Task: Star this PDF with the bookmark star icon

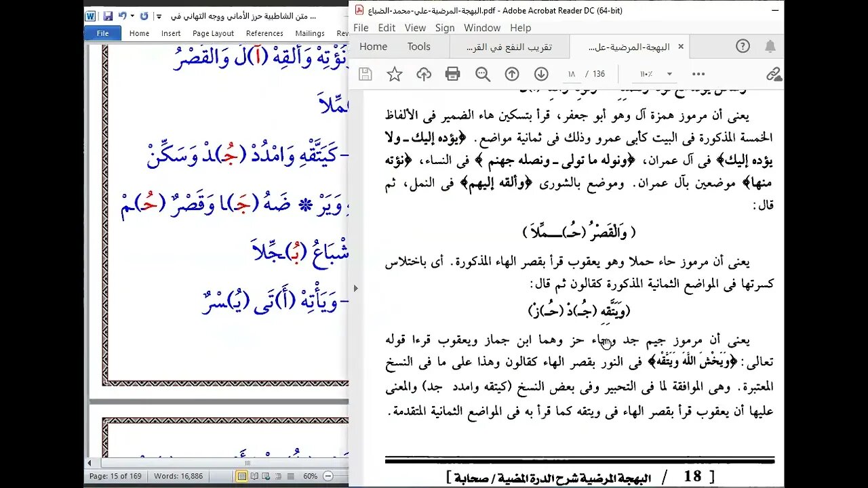Action: tap(394, 74)
